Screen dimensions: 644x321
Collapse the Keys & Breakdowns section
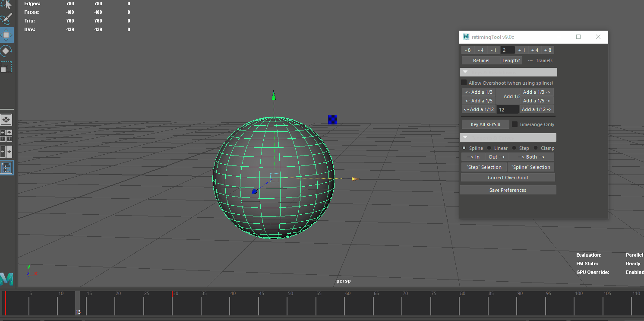tap(508, 72)
